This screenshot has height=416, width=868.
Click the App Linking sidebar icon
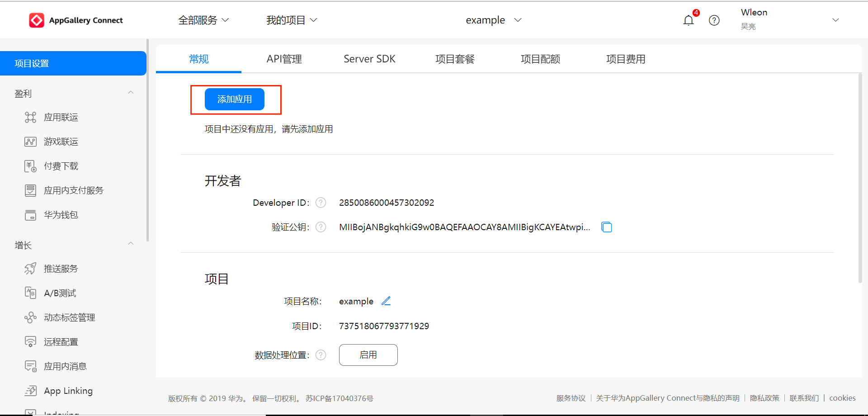[x=30, y=391]
